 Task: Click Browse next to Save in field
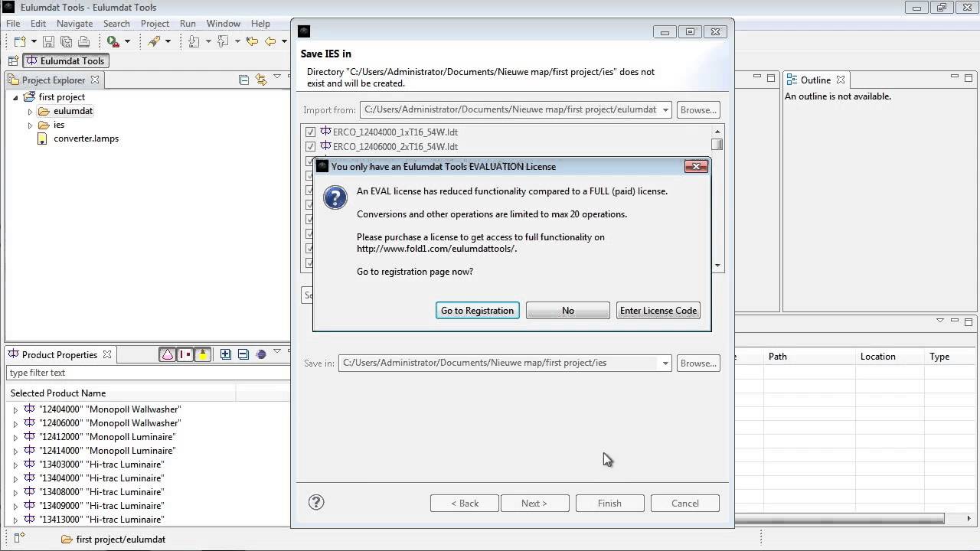click(698, 363)
